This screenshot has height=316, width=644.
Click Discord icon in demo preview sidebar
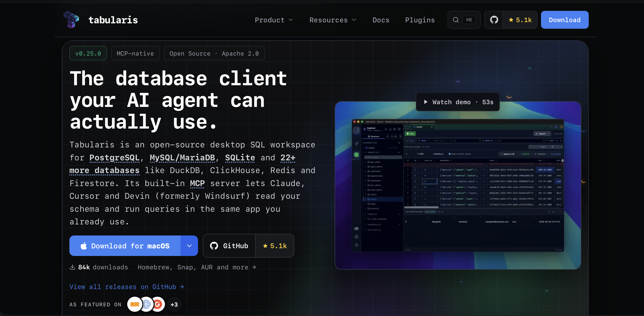click(356, 229)
